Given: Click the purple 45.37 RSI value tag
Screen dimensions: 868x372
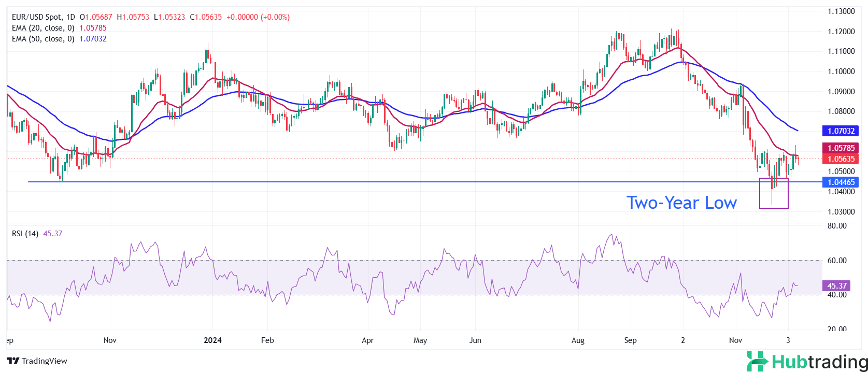Looking at the screenshot, I should point(836,286).
